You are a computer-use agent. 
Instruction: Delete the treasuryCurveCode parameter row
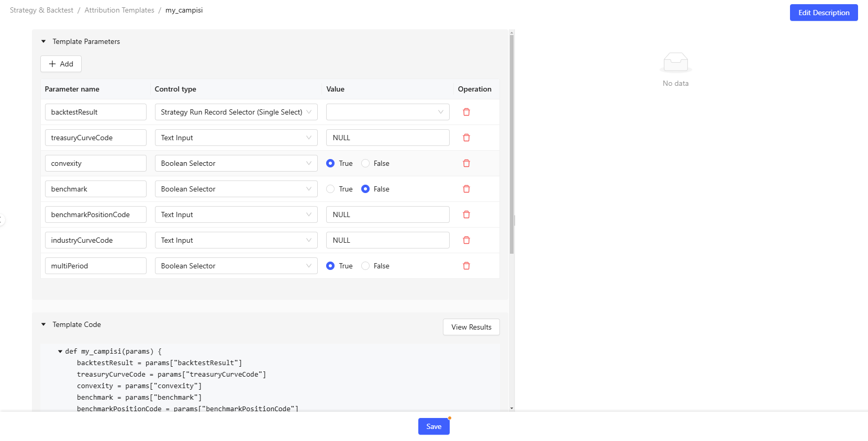[x=466, y=138]
